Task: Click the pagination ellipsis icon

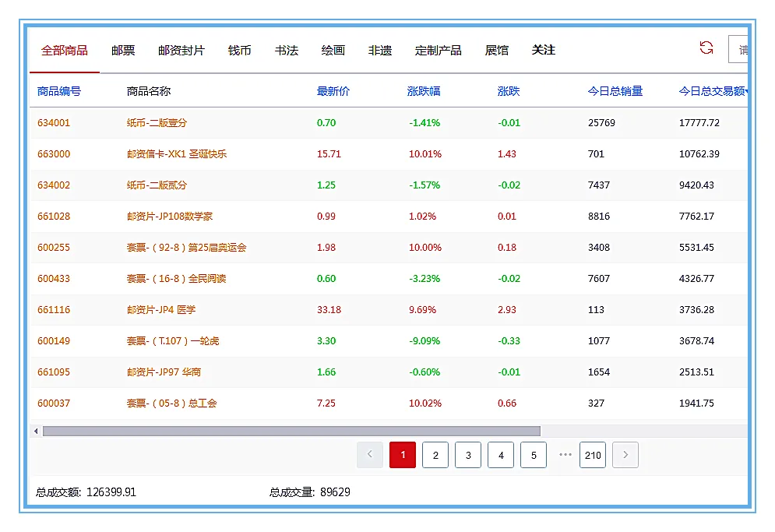Action: (x=565, y=455)
